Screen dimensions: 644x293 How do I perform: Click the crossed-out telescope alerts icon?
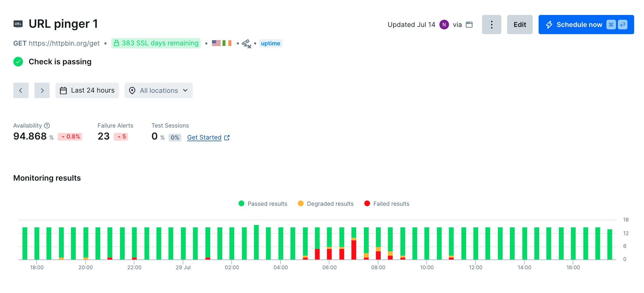tap(246, 43)
